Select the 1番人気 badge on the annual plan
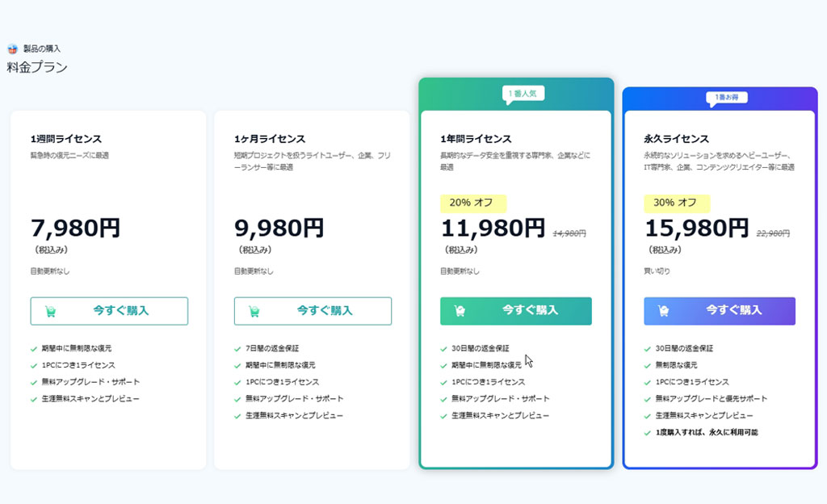827x504 pixels. [523, 94]
